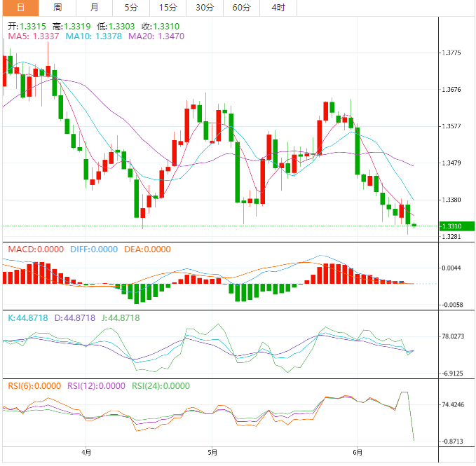This screenshot has width=476, height=466.
Task: Switch to the 15分 chart
Action: click(x=168, y=8)
